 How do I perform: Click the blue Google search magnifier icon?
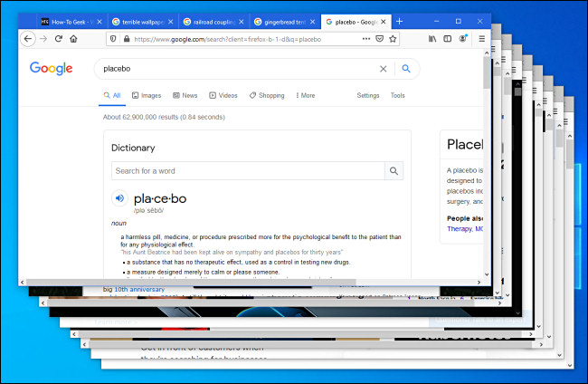tap(406, 68)
